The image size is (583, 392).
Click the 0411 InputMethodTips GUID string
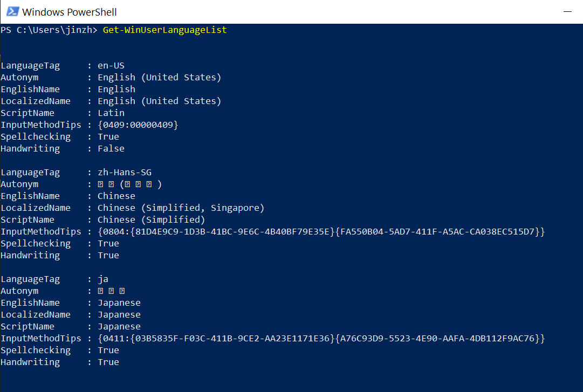[x=321, y=339]
